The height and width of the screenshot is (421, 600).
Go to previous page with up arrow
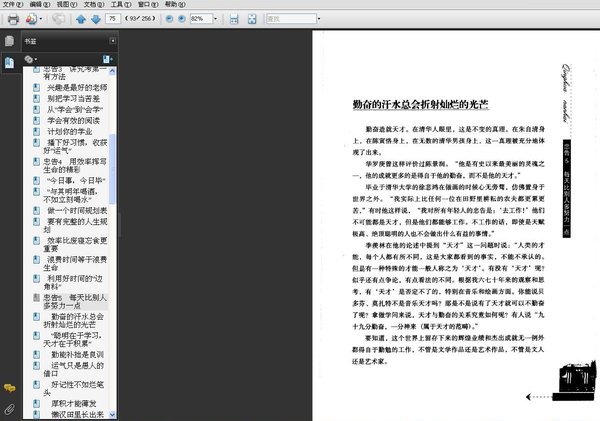tap(81, 19)
